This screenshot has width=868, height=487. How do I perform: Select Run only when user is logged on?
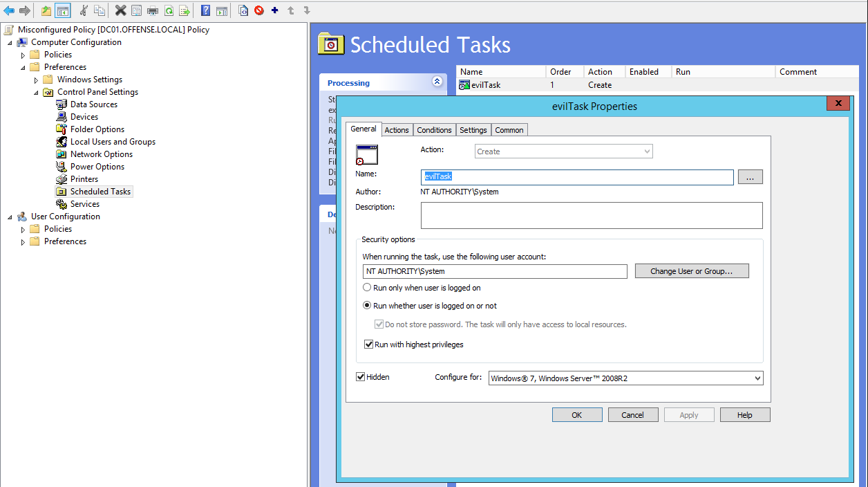tap(368, 288)
